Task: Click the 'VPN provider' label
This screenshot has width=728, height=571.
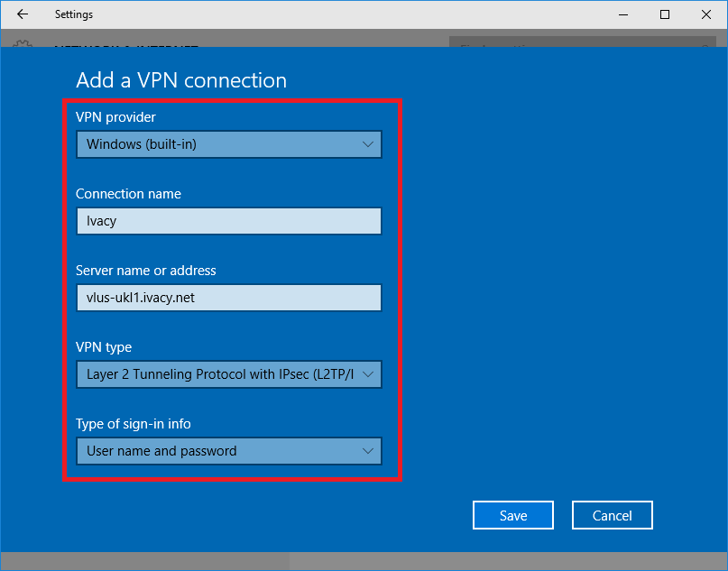Action: pos(115,117)
